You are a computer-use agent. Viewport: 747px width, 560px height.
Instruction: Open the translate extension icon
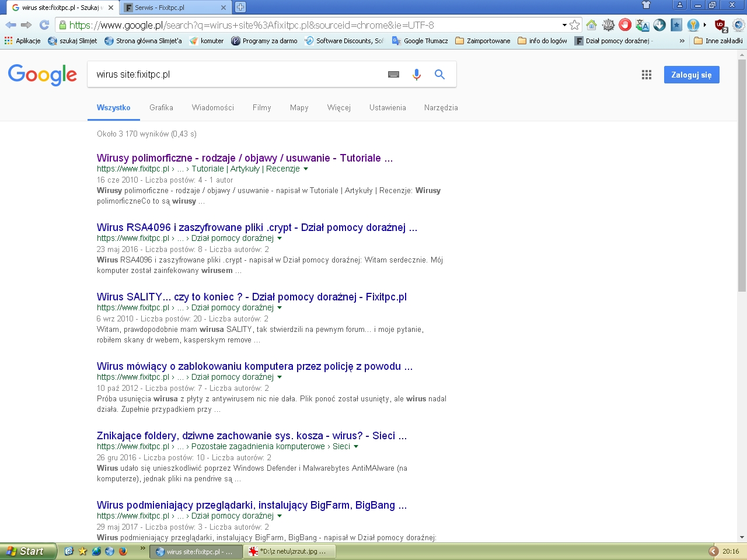[643, 25]
